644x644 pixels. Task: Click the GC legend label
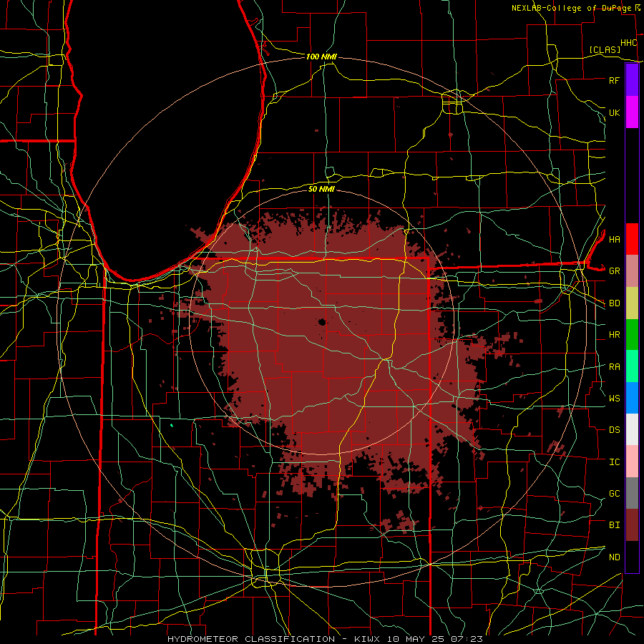tap(615, 494)
